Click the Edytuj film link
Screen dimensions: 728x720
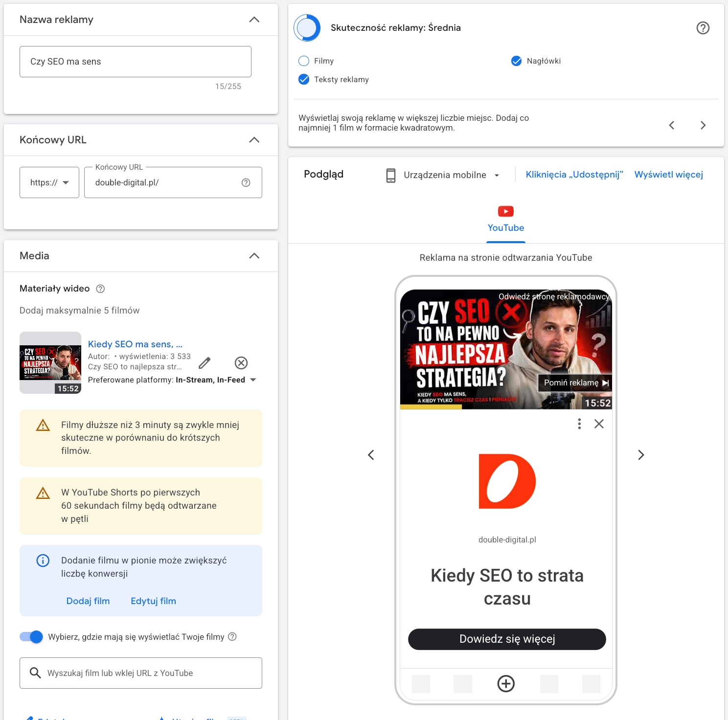(153, 601)
